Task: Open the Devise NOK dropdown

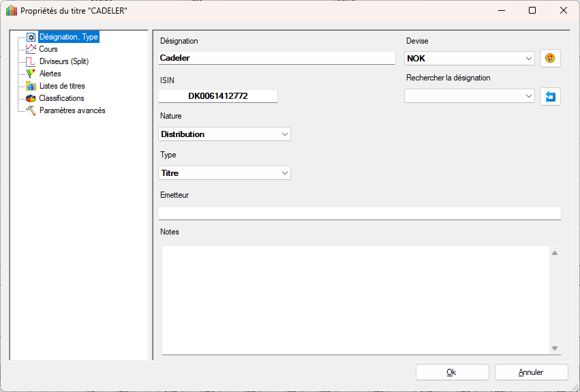Action: [x=529, y=59]
